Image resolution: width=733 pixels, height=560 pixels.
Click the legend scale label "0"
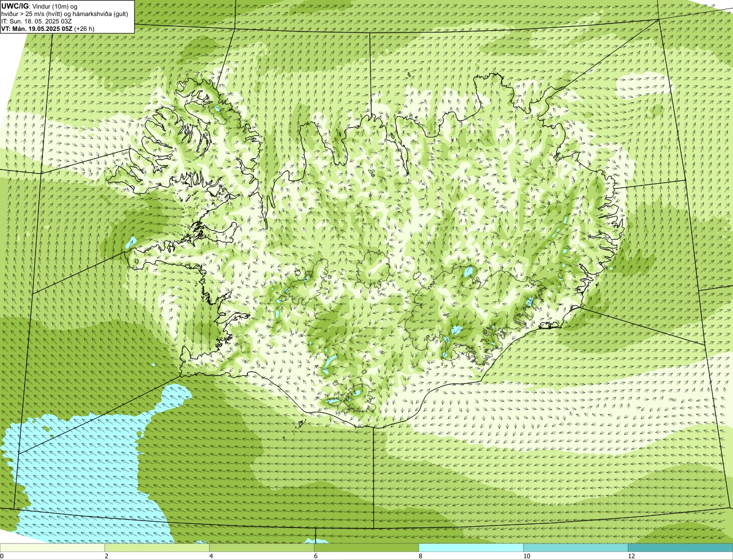(2, 556)
